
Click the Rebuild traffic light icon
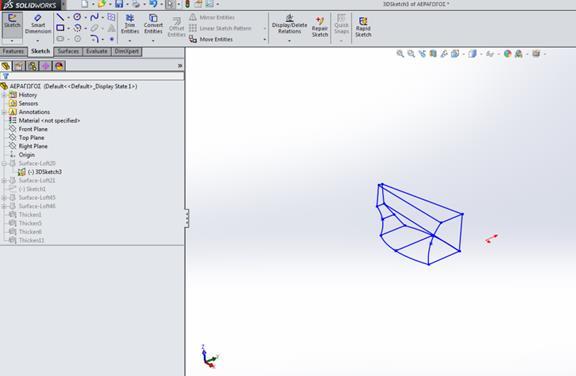point(187,4)
